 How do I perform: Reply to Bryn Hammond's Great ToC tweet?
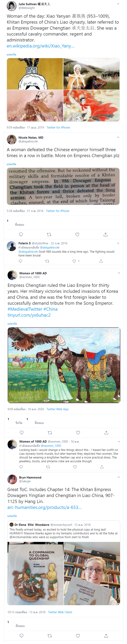coord(21,636)
